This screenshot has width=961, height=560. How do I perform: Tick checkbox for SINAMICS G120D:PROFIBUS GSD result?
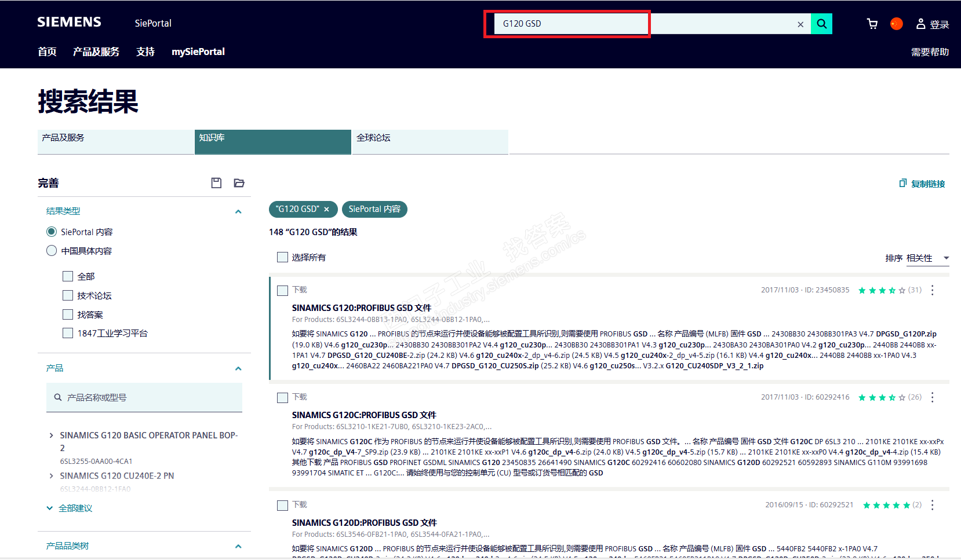(283, 505)
